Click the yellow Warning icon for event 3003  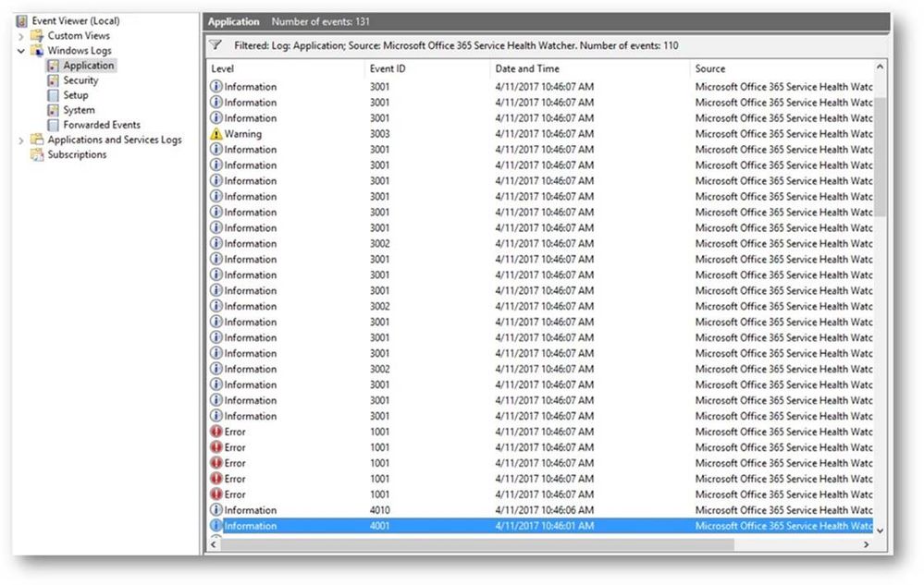tap(216, 134)
